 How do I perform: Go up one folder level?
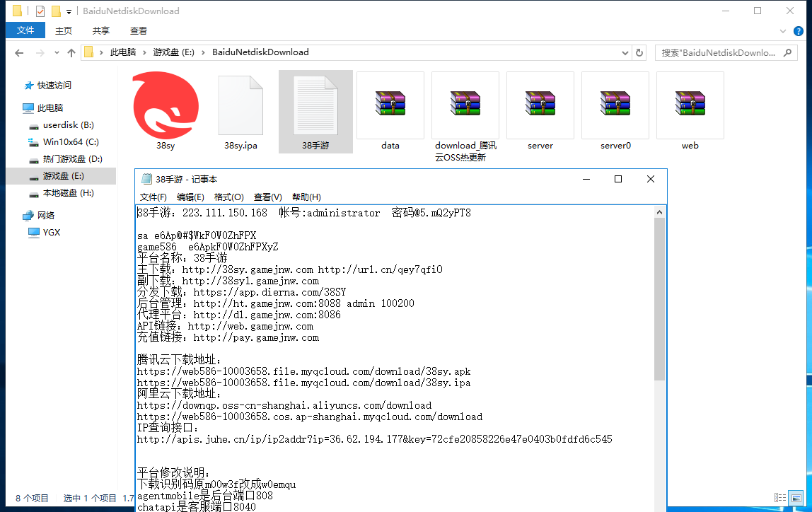71,52
